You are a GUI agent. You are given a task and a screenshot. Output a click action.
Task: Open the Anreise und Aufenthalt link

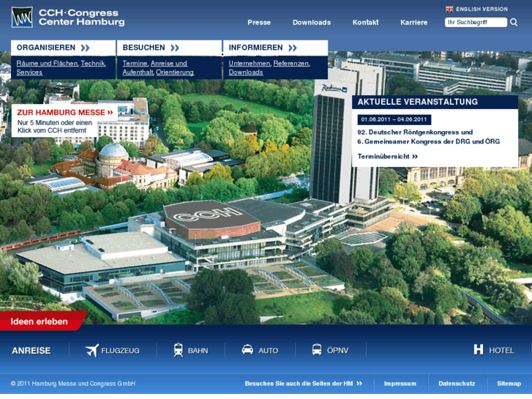[154, 68]
